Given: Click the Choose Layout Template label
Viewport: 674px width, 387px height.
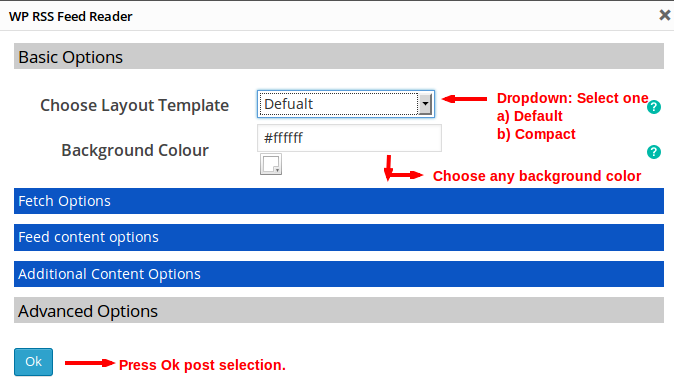Looking at the screenshot, I should pos(135,105).
